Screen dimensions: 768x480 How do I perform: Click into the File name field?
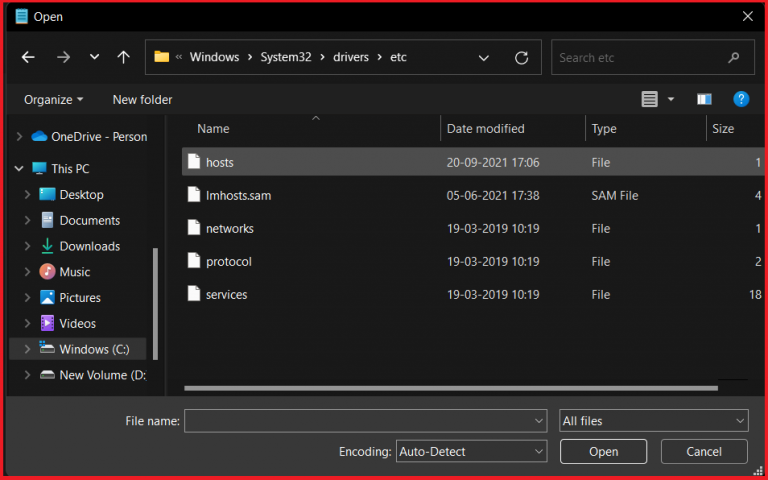pyautogui.click(x=358, y=421)
